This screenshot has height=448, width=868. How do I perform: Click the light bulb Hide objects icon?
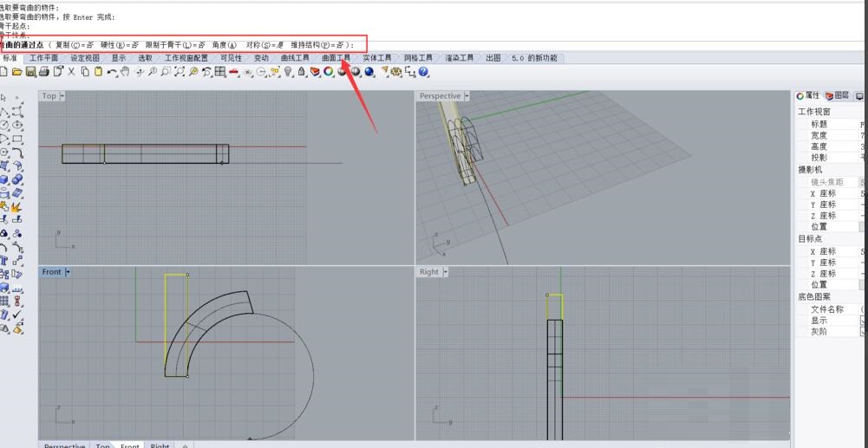pyautogui.click(x=289, y=72)
